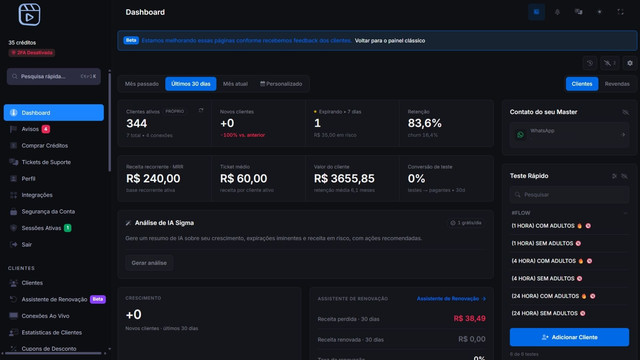Click the 35 créditos balance text

coord(22,42)
